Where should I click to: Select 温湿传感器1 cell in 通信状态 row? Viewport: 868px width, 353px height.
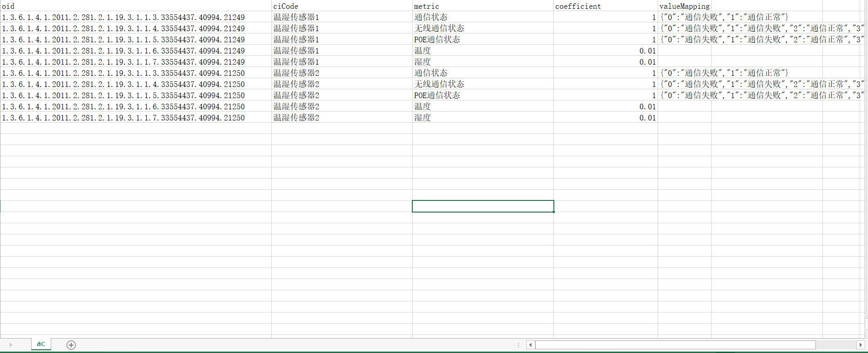tap(342, 17)
